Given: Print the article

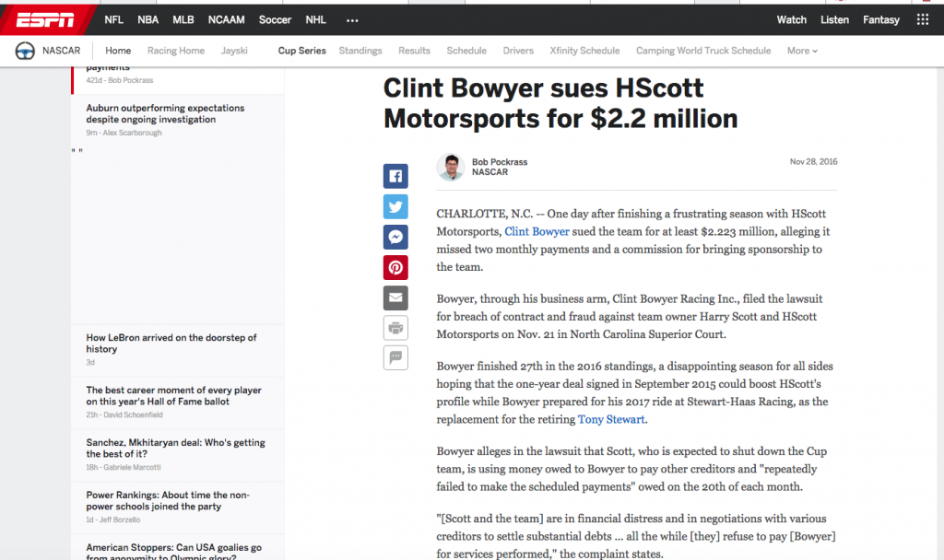Looking at the screenshot, I should pos(395,328).
